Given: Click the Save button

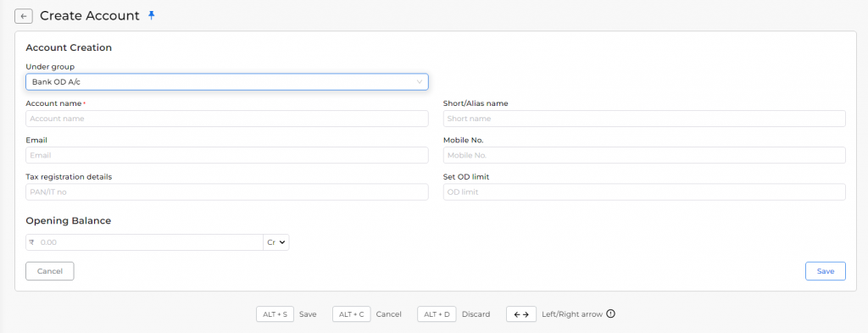Looking at the screenshot, I should 826,271.
